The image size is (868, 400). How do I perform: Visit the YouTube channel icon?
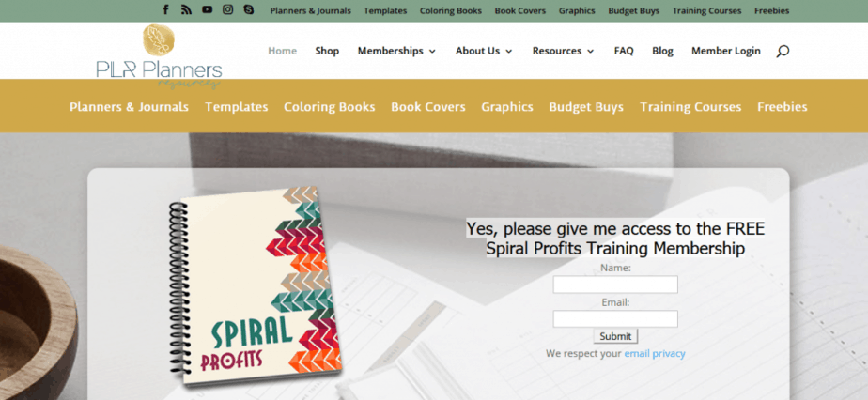click(x=207, y=9)
